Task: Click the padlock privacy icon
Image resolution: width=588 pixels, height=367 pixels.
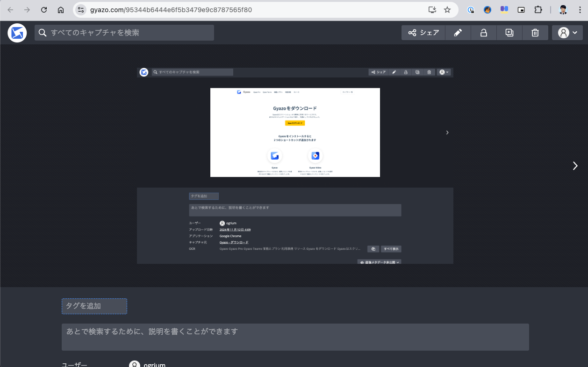Action: point(484,33)
